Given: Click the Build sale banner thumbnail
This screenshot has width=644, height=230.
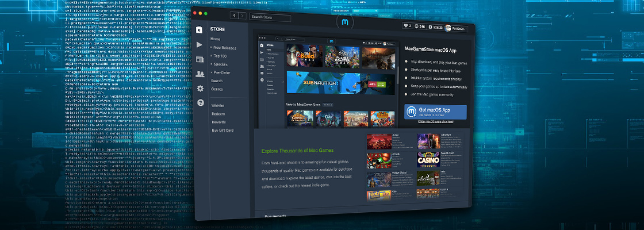Looking at the screenshot, I should click(x=304, y=56).
